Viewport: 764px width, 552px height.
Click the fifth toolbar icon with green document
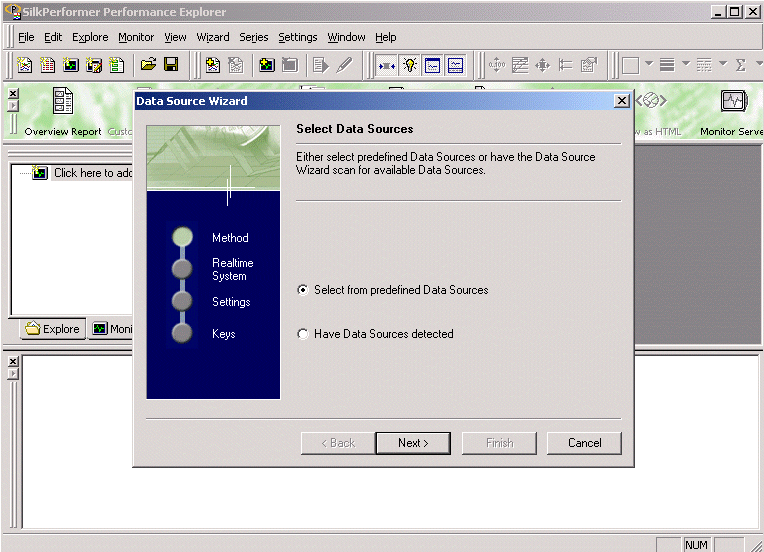click(116, 65)
